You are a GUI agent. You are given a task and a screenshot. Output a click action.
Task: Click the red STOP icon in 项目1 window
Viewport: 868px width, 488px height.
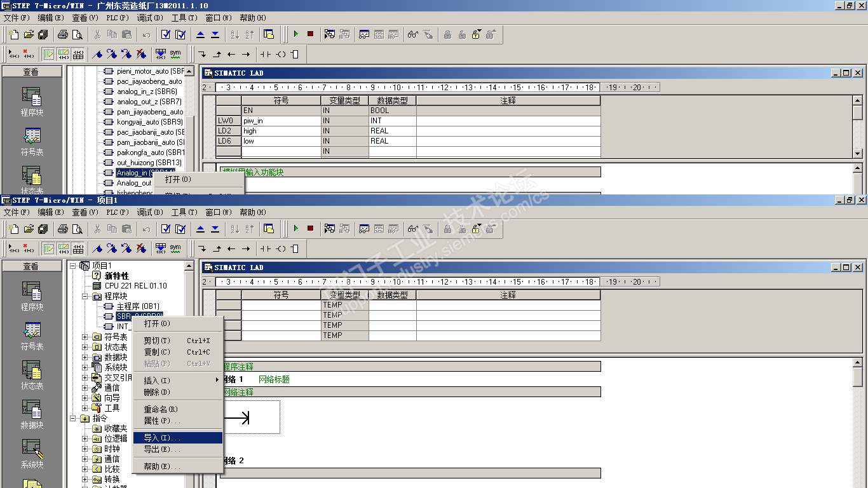310,229
